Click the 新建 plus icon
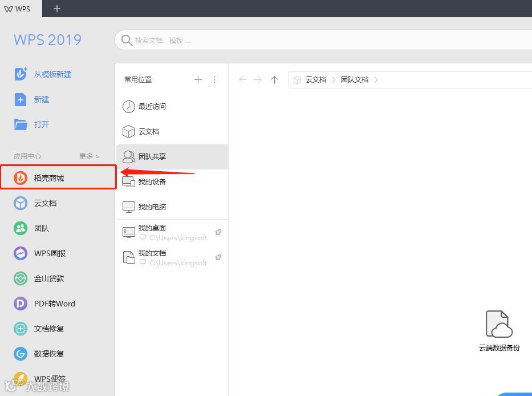Screen dimensions: 532x396 point(21,99)
